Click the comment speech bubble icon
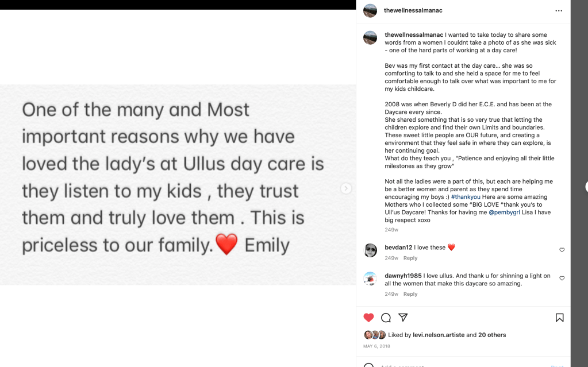The width and height of the screenshot is (588, 367). click(386, 318)
